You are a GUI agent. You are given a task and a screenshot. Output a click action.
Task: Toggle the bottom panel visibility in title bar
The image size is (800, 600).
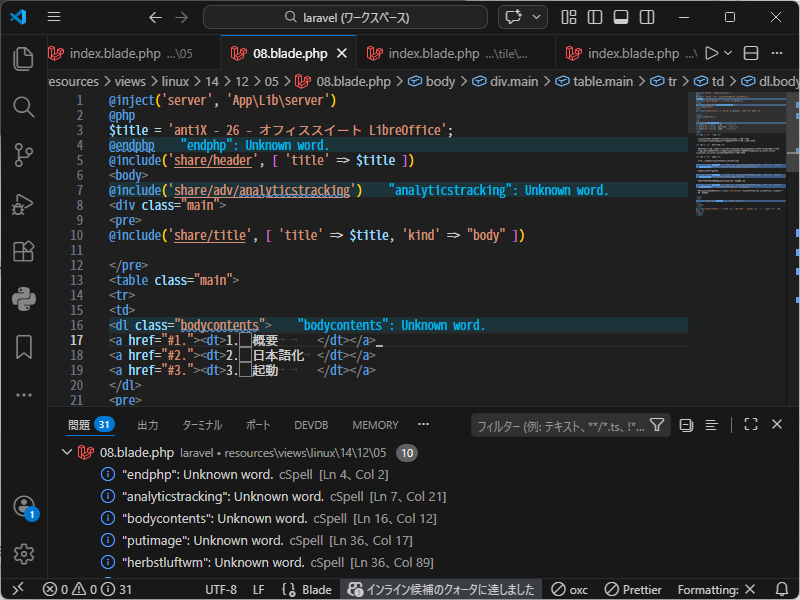pos(620,18)
